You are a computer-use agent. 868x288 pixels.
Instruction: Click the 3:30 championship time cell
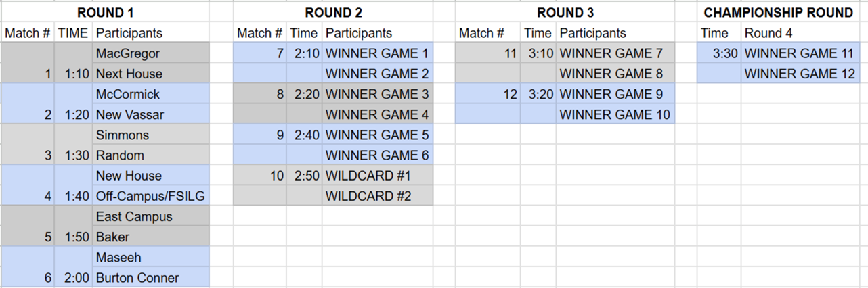(x=719, y=53)
